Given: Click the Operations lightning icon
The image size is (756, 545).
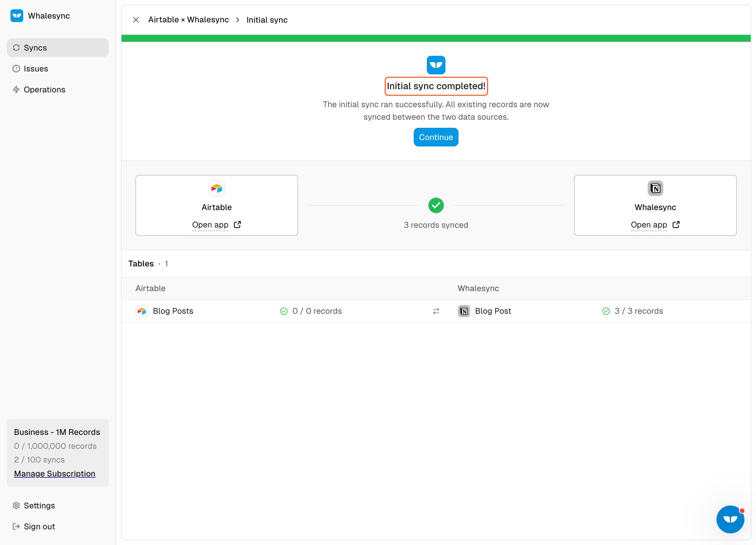Looking at the screenshot, I should point(16,90).
